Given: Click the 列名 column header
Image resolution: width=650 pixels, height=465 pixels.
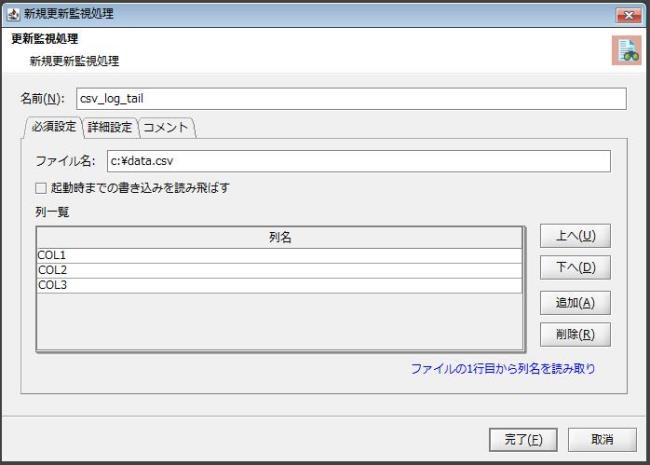Looking at the screenshot, I should click(x=279, y=238).
